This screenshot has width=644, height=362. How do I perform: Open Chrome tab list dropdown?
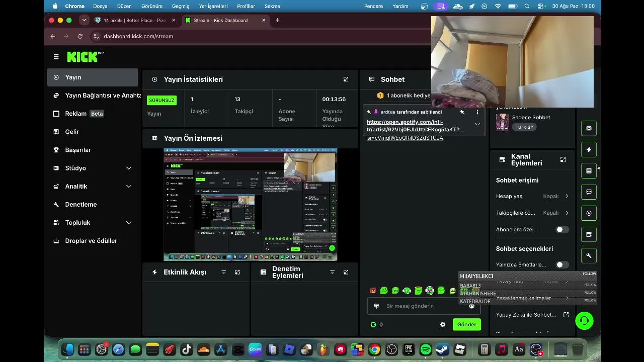click(x=84, y=20)
